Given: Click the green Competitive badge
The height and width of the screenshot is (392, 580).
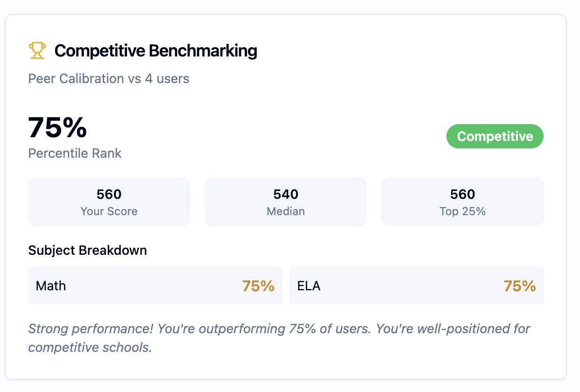Looking at the screenshot, I should (x=495, y=136).
